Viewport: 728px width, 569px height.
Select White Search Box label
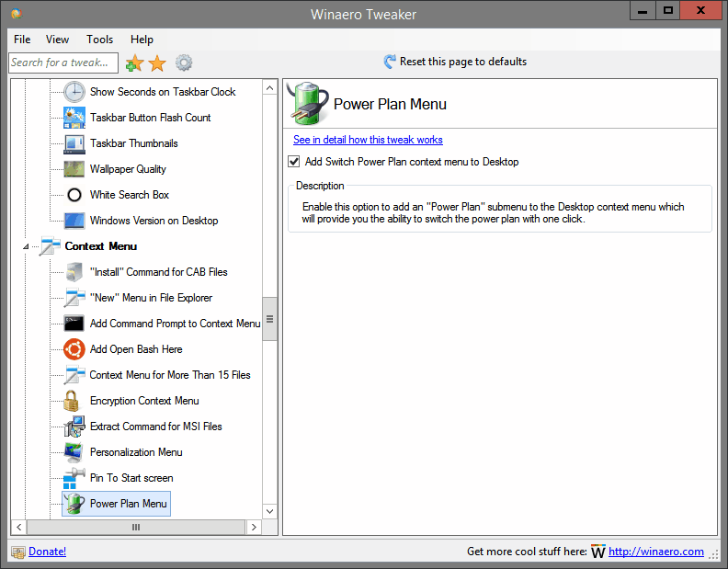click(129, 195)
